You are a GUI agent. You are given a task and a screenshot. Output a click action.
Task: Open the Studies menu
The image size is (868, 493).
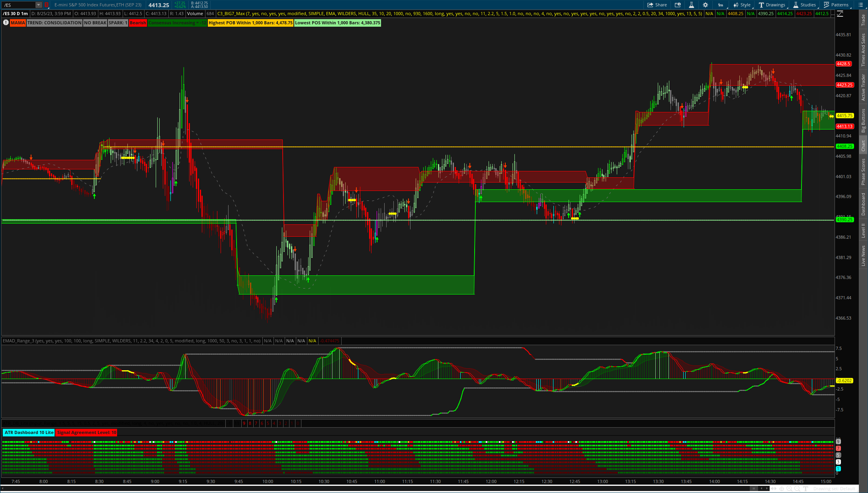[804, 5]
